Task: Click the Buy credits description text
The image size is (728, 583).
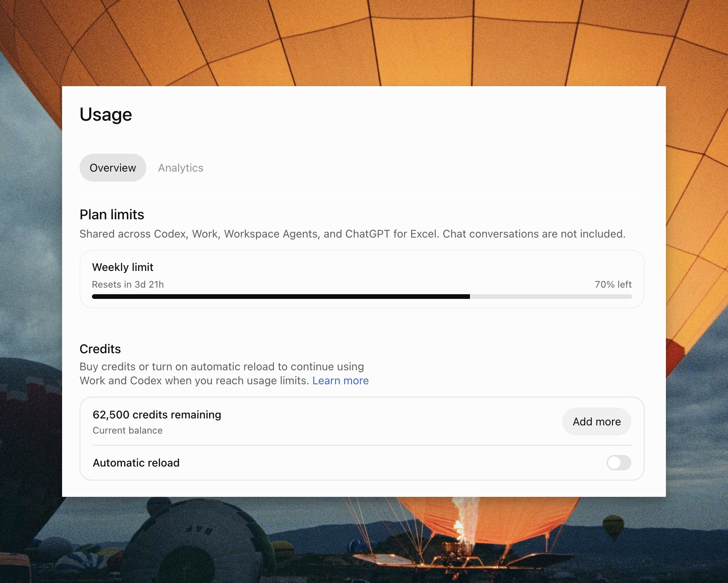Action: point(224,373)
